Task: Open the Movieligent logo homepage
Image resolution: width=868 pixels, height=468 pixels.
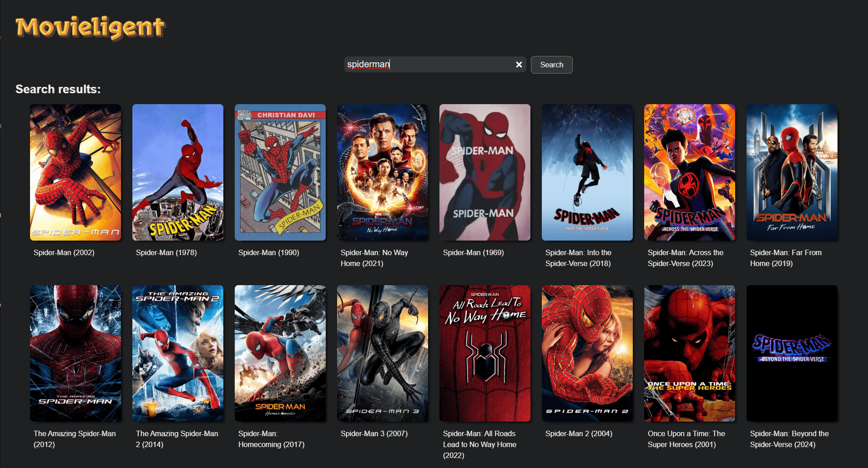Action: click(90, 28)
